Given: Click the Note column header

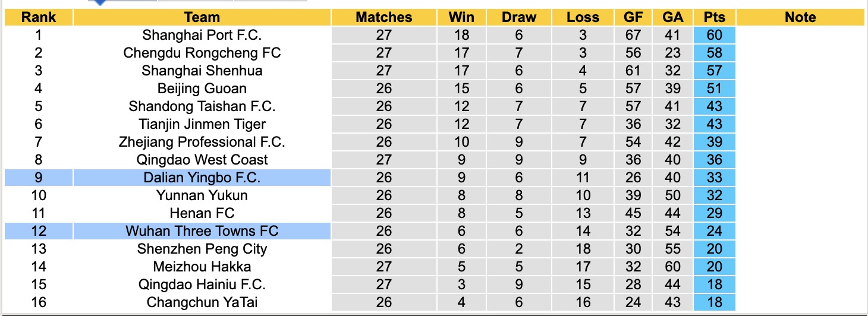Looking at the screenshot, I should [800, 17].
